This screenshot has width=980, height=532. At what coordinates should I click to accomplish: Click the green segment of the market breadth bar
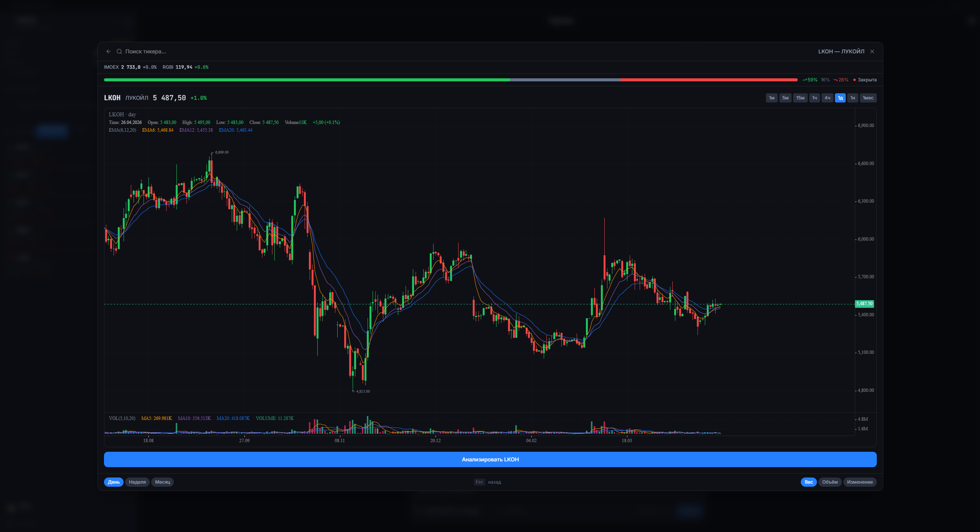pos(307,80)
